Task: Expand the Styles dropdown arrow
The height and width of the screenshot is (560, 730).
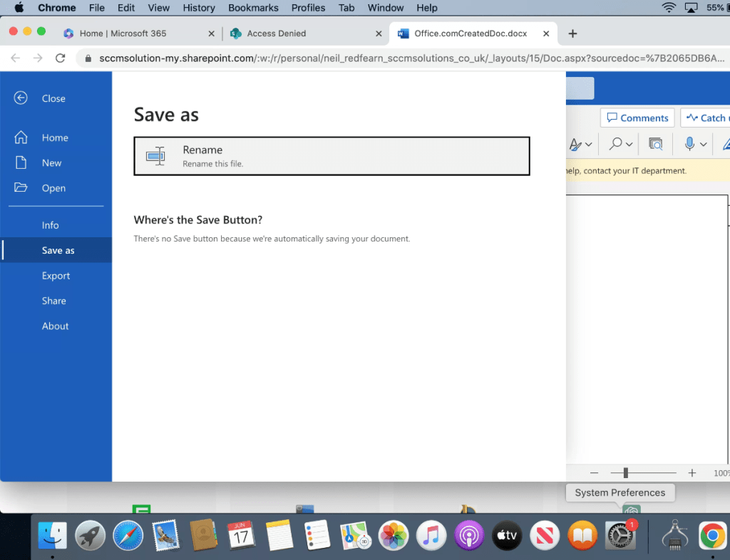Action: (588, 145)
